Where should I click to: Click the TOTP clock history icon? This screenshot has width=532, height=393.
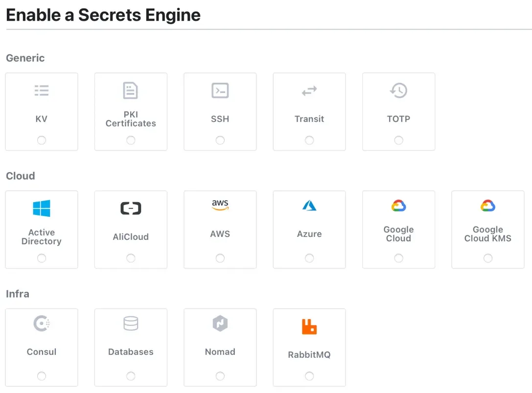pos(398,90)
